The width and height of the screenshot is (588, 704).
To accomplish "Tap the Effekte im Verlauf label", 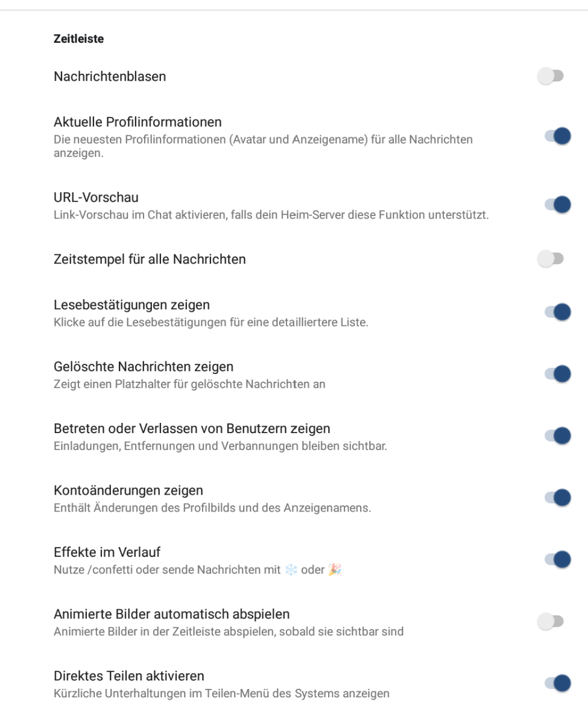I will pyautogui.click(x=107, y=552).
